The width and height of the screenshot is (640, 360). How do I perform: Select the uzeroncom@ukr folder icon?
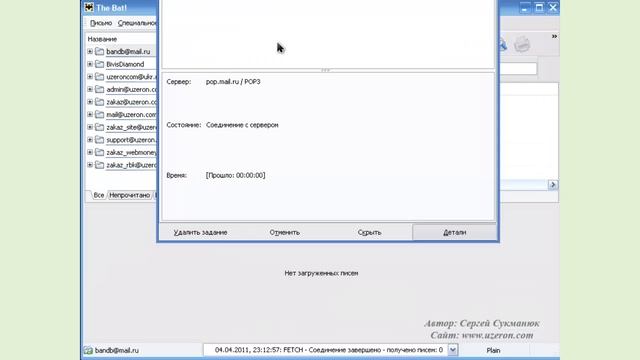100,77
